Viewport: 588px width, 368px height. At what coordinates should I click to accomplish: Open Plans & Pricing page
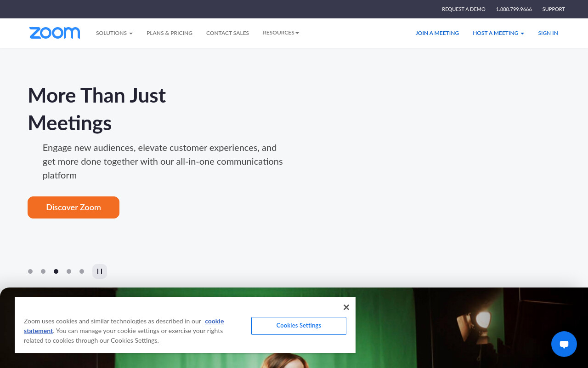[x=170, y=33]
